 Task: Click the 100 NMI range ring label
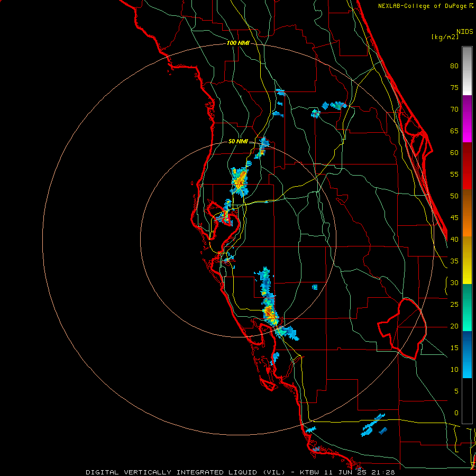point(238,43)
